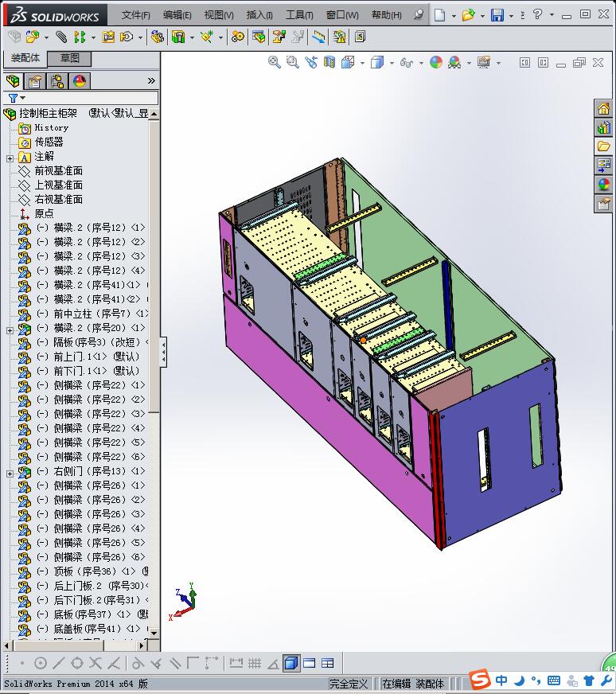The height and width of the screenshot is (694, 616).
Task: Click the view orientation cube icon
Action: 348,62
